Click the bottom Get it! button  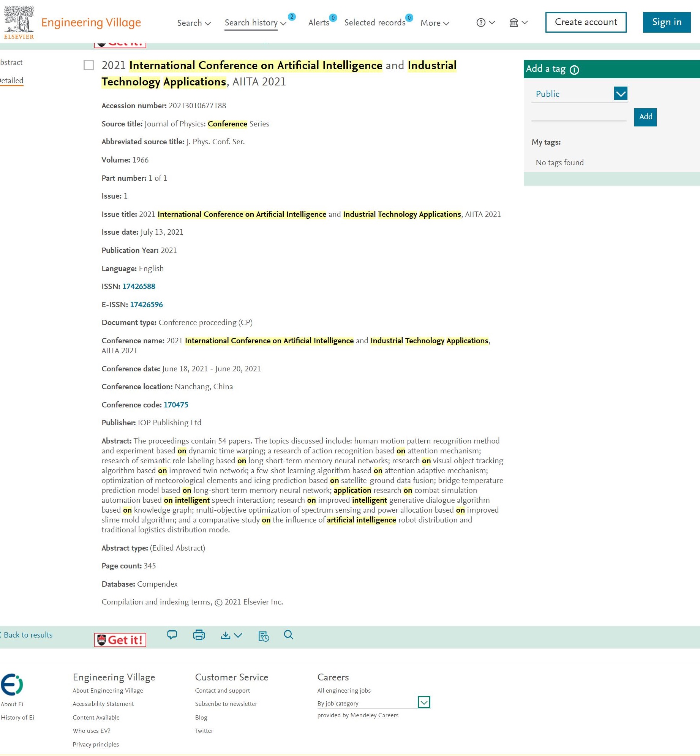pyautogui.click(x=120, y=640)
